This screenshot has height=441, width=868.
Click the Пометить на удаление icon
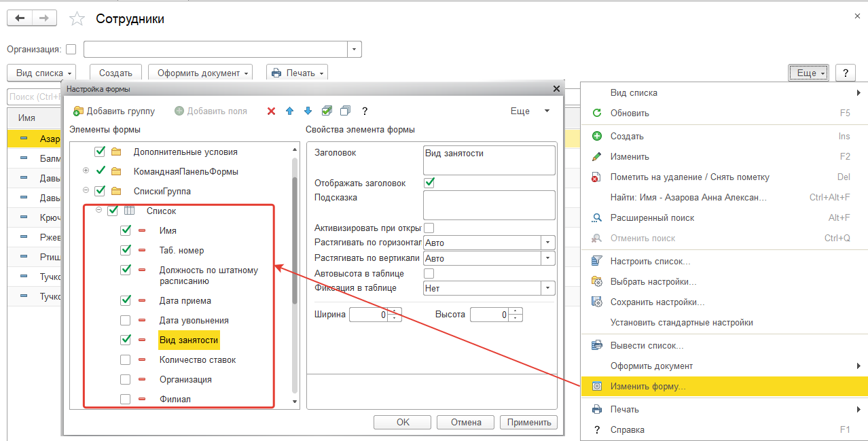[597, 177]
